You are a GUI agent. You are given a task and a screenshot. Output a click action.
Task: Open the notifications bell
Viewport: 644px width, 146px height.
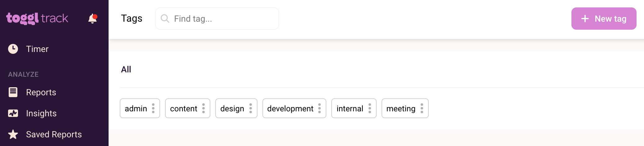(x=92, y=19)
